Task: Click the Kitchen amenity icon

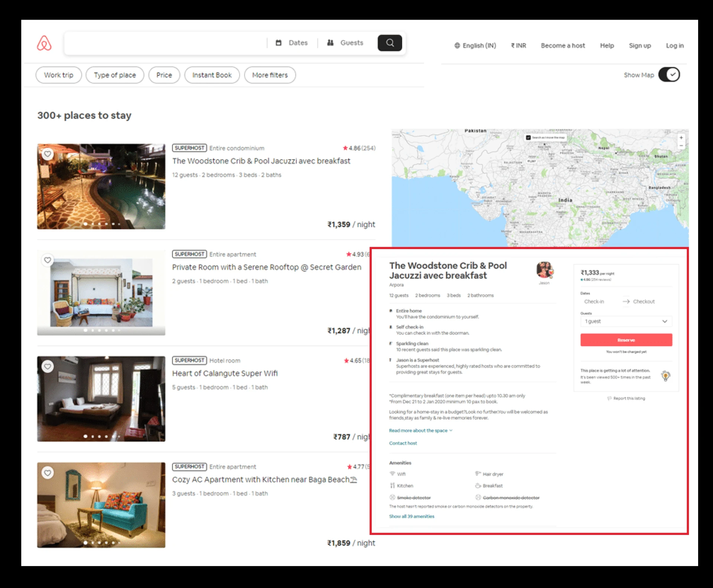Action: (392, 486)
